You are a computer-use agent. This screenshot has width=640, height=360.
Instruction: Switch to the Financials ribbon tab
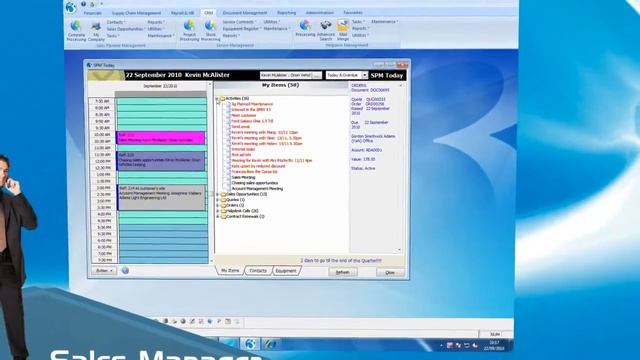point(93,13)
